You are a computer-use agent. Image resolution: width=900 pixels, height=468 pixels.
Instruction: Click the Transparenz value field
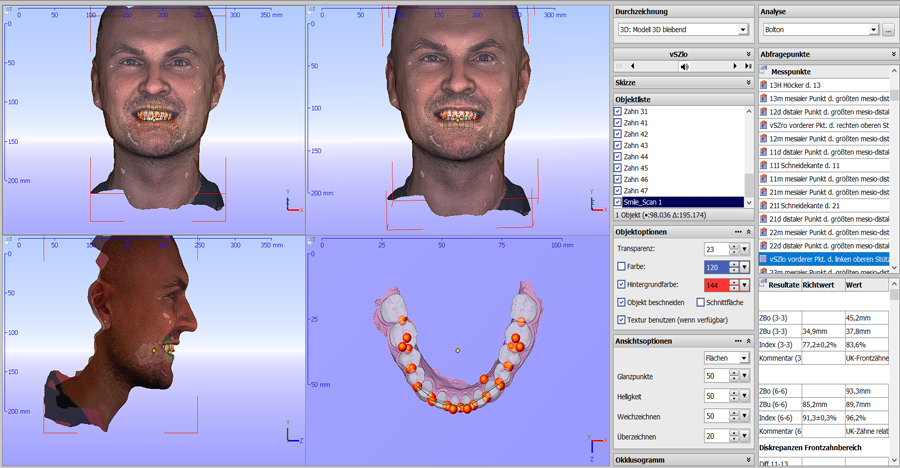pyautogui.click(x=717, y=249)
